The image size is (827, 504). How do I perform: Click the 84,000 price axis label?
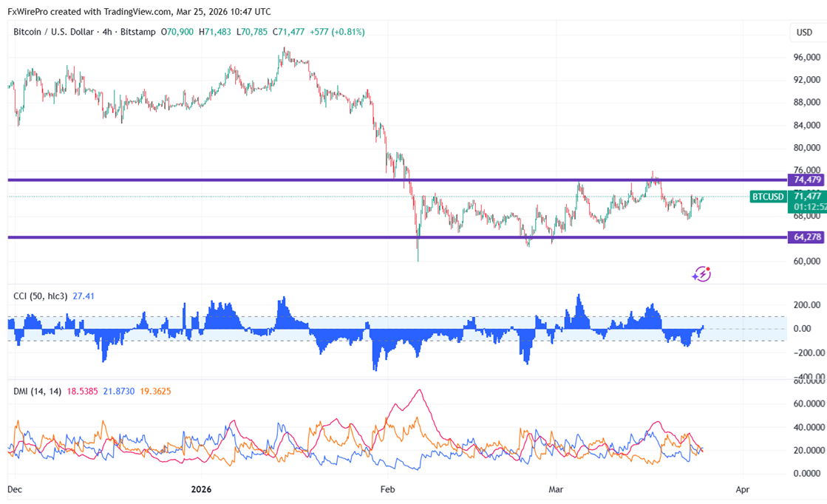(807, 125)
